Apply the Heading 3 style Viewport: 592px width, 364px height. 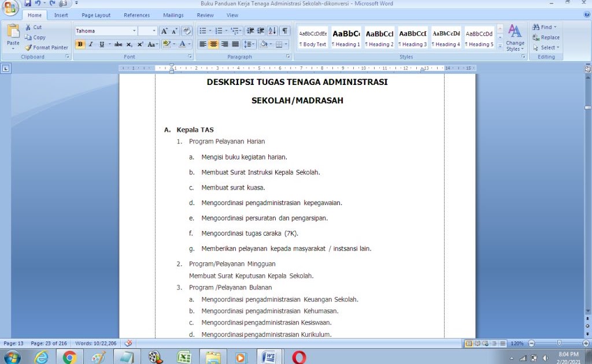coord(413,38)
